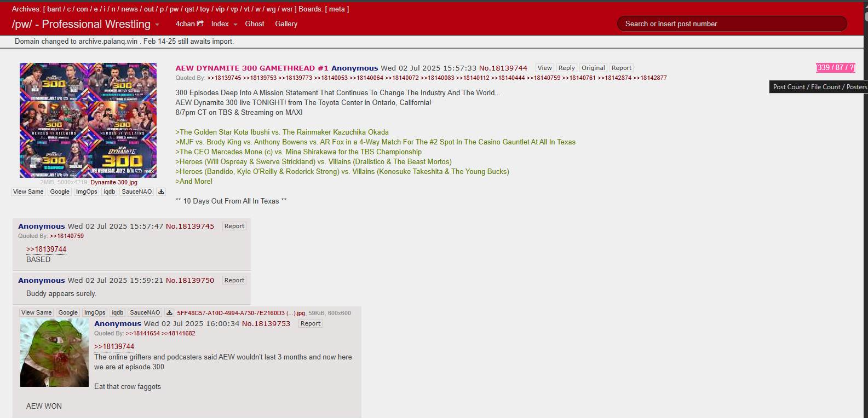Image resolution: width=868 pixels, height=418 pixels.
Task: Search SauceNAO for the Dynamite 300.jpg image
Action: click(x=137, y=192)
